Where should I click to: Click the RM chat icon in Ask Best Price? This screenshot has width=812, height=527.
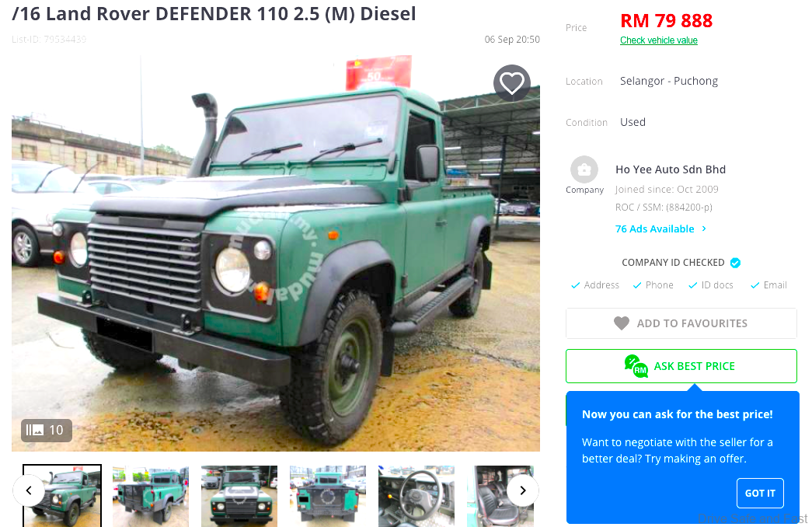636,366
